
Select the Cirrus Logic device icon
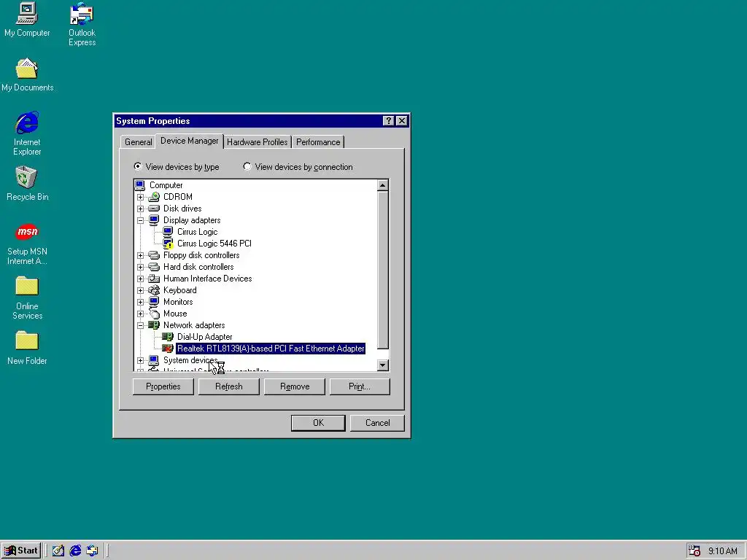(168, 232)
